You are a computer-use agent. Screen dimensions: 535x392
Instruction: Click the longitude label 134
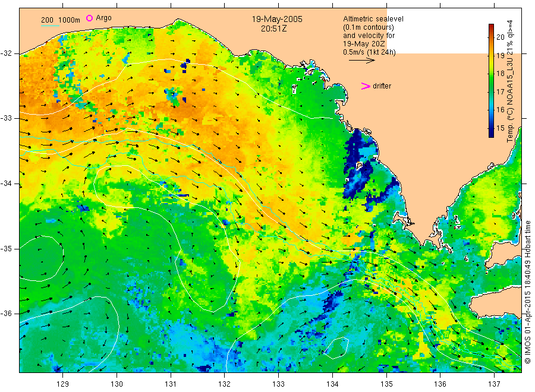(332, 384)
